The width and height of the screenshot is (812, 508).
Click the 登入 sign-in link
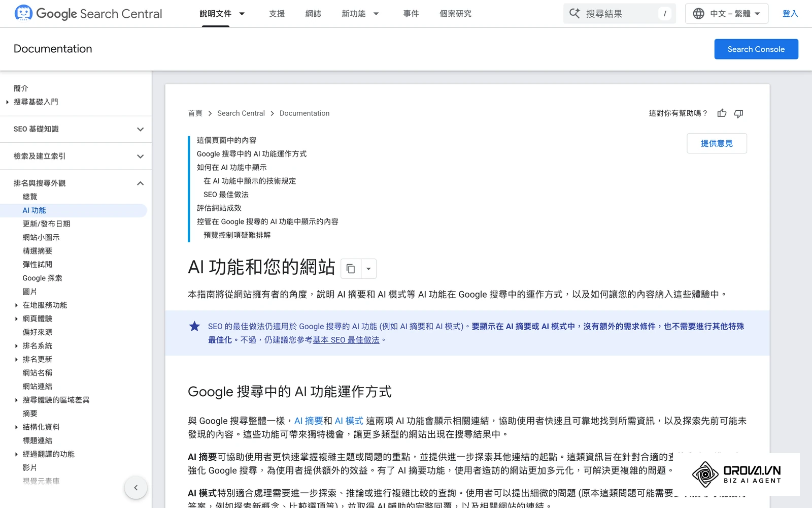click(790, 14)
